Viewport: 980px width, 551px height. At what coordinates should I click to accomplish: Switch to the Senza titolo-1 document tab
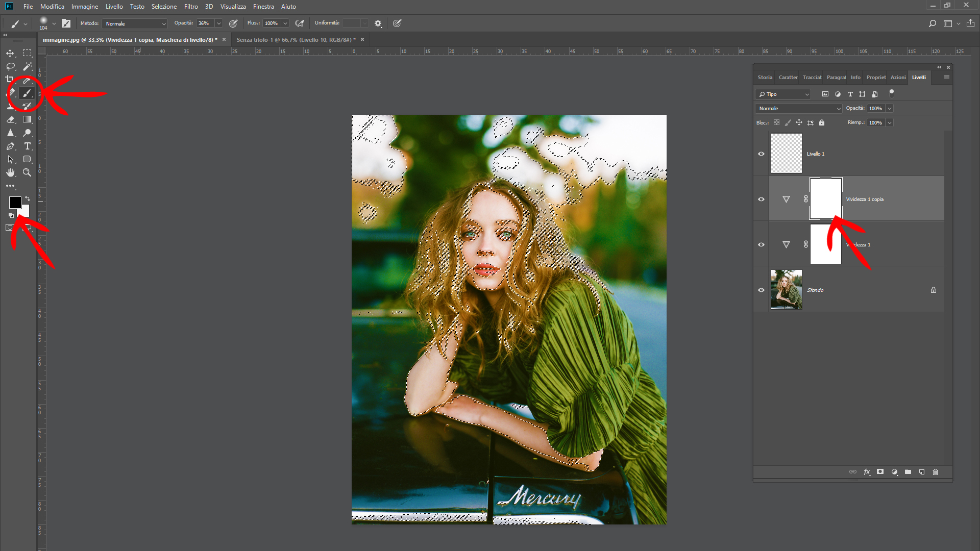coord(296,39)
